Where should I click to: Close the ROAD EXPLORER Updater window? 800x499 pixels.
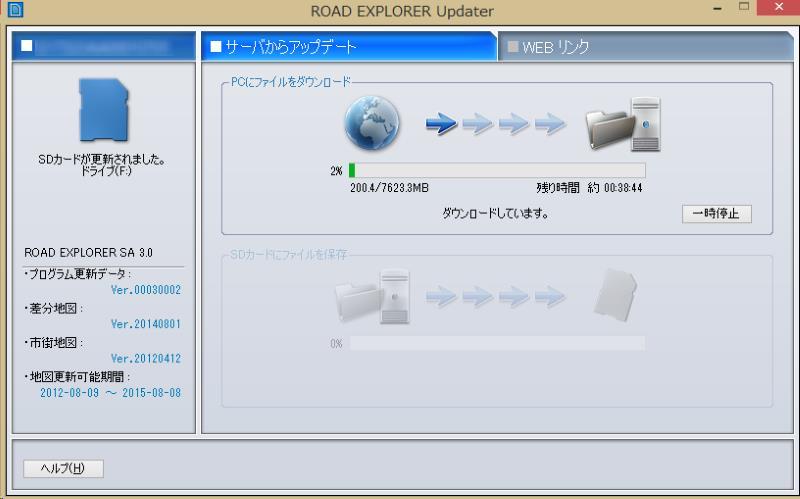(779, 7)
